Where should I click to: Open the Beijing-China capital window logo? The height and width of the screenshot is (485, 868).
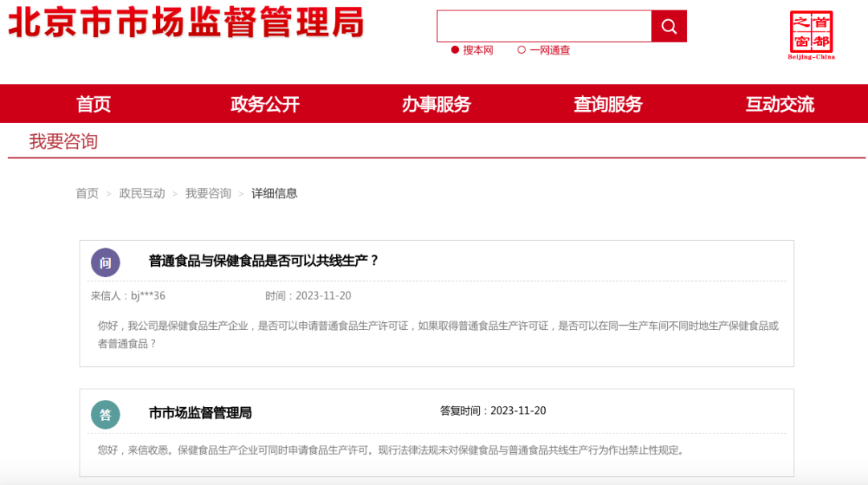pyautogui.click(x=811, y=35)
